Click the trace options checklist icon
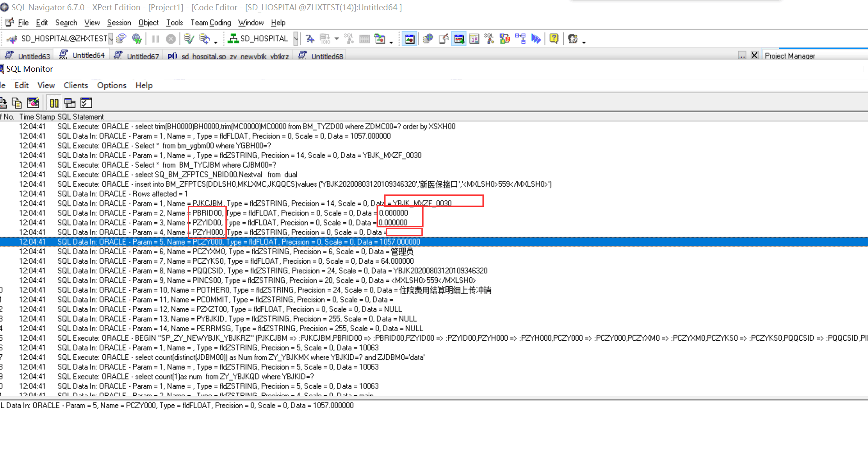This screenshot has height=468, width=868. [86, 103]
